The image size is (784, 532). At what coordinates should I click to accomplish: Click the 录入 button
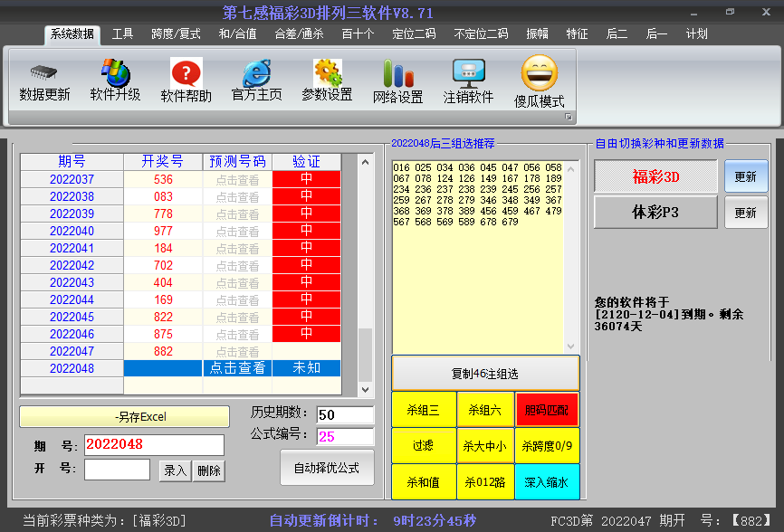[175, 470]
